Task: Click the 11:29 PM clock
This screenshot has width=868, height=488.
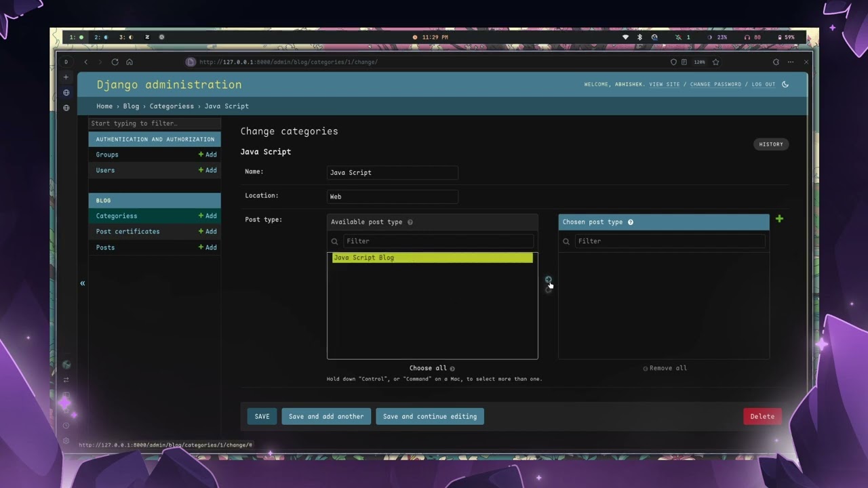Action: click(x=431, y=37)
